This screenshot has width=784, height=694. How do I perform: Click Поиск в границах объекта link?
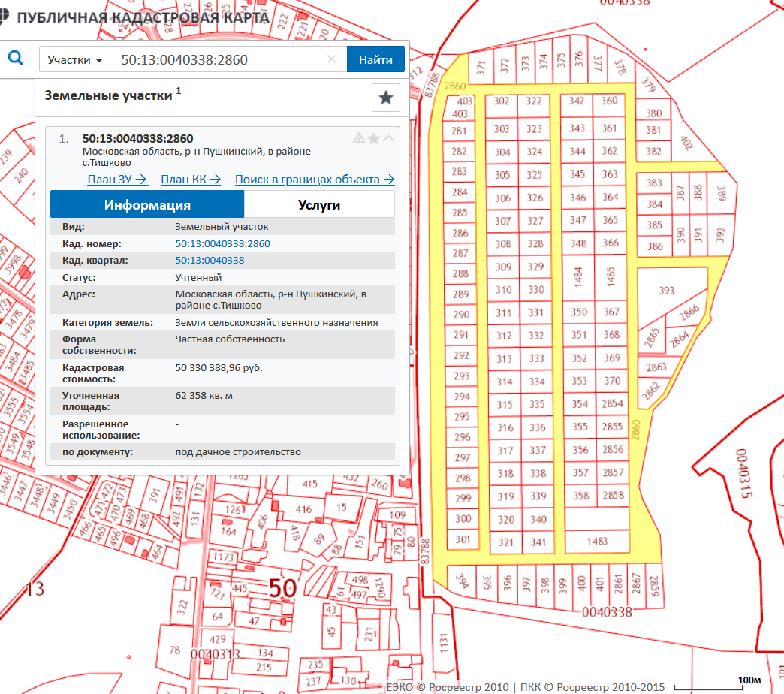tap(315, 179)
